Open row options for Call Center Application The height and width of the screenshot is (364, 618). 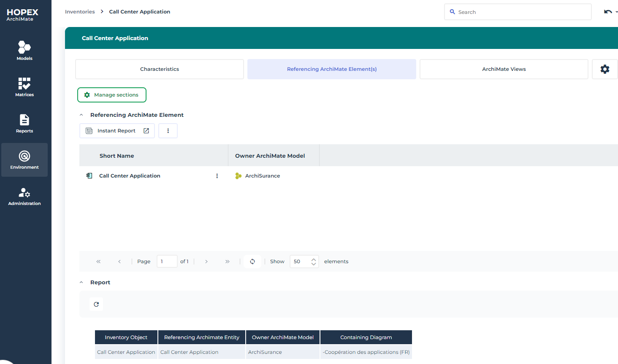pyautogui.click(x=217, y=176)
